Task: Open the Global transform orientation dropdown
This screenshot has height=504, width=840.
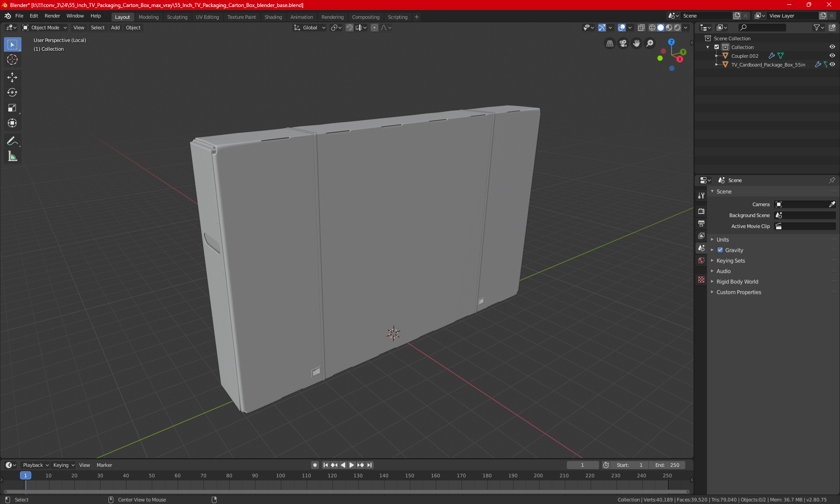Action: coord(310,28)
